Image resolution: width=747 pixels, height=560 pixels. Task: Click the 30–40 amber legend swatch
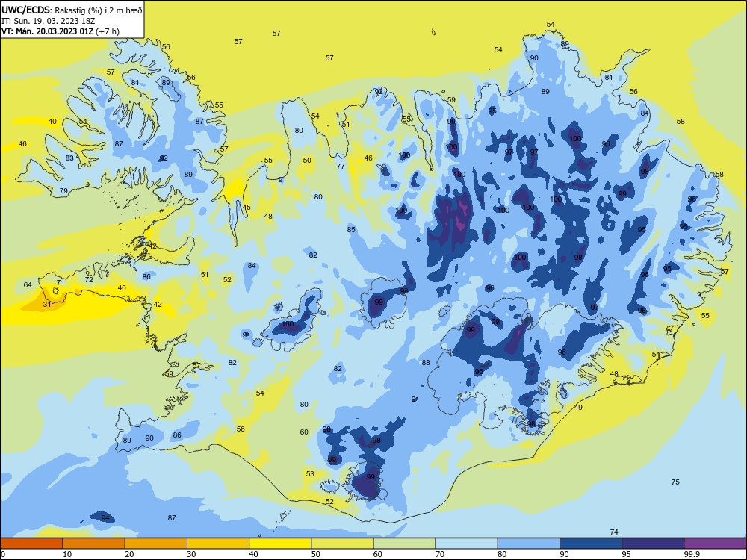218,544
